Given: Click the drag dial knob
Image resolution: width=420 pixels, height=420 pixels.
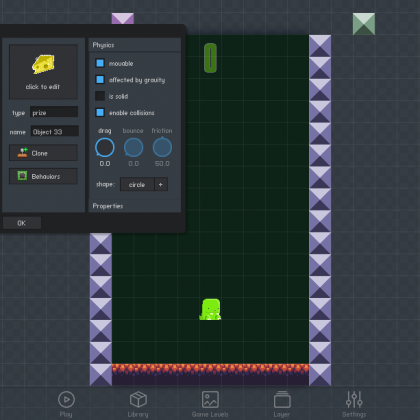Looking at the screenshot, I should (x=105, y=147).
